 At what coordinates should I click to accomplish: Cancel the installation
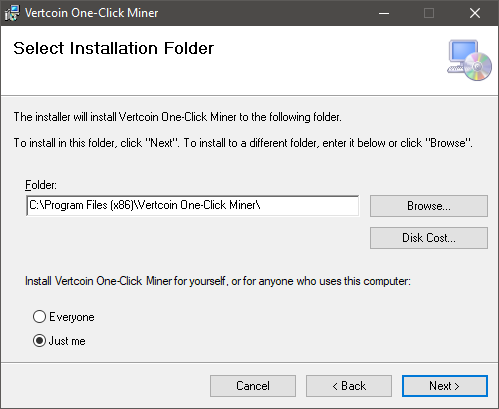[x=253, y=386]
